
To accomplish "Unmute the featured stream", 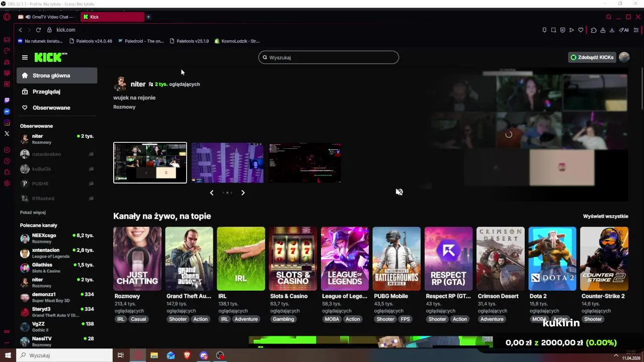I will coord(399,192).
